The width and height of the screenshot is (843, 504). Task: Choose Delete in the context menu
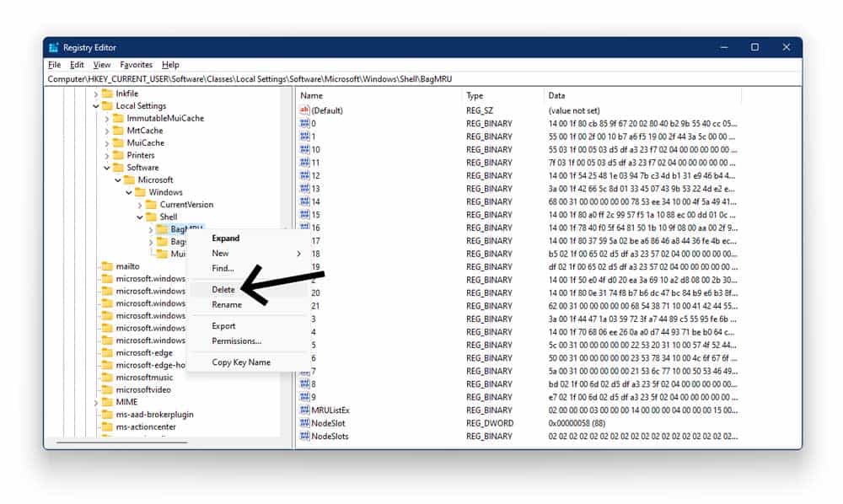223,290
